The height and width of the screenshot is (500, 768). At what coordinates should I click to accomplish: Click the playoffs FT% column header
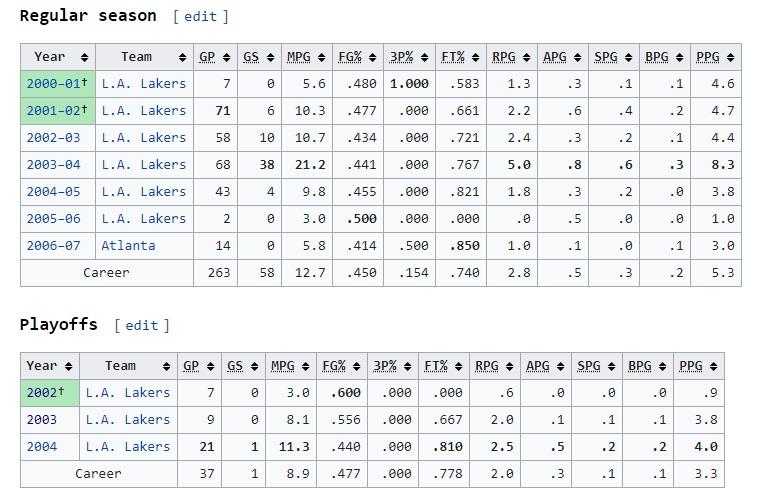coord(436,366)
